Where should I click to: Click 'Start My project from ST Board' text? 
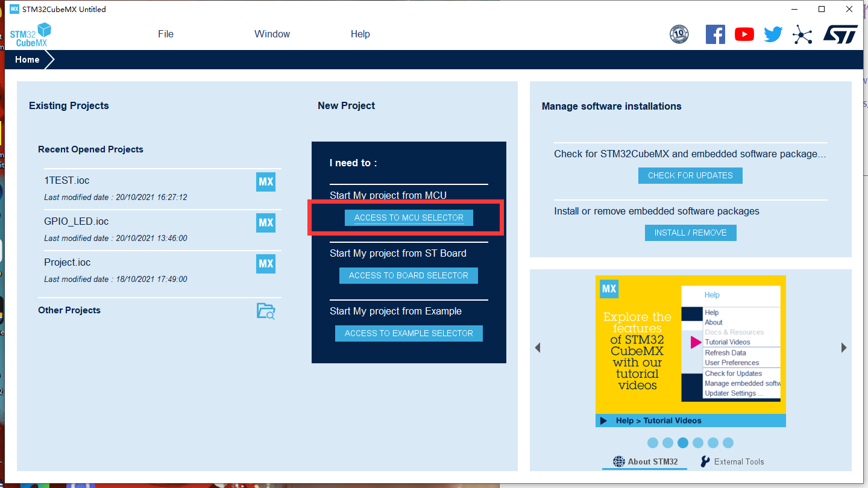click(398, 253)
